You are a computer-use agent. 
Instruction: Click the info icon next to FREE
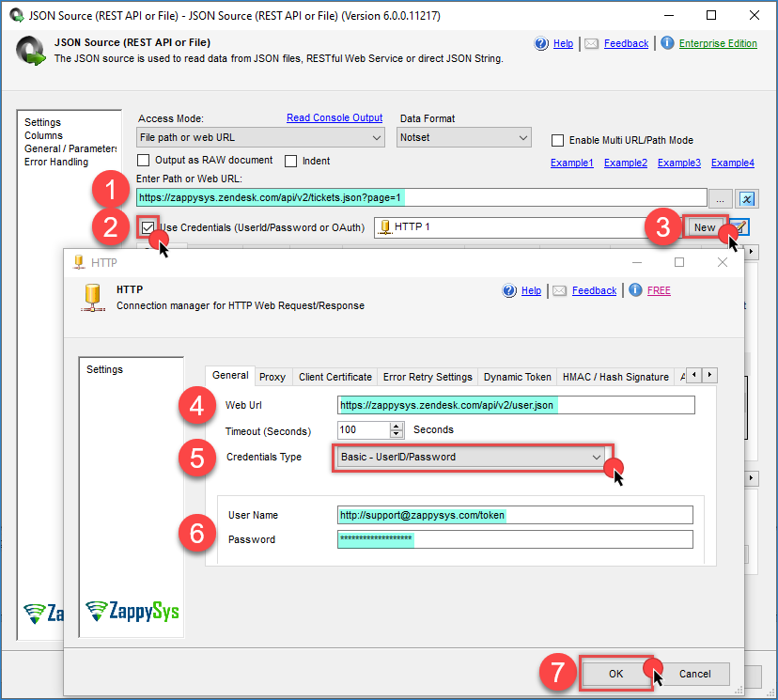tap(636, 290)
